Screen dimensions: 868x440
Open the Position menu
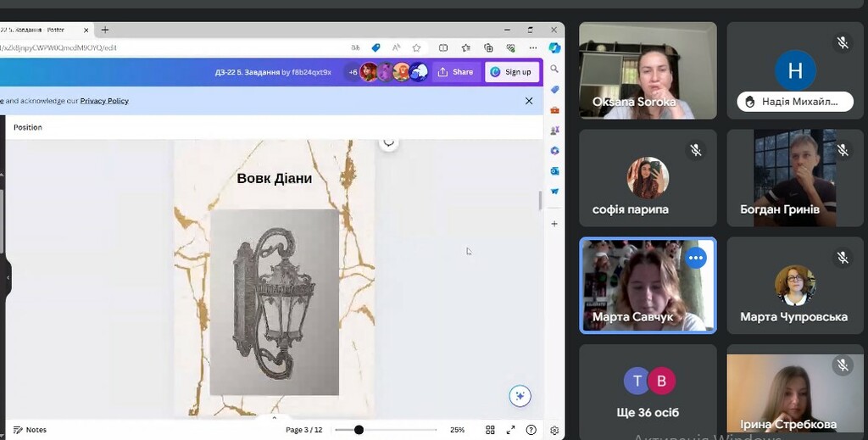point(28,127)
